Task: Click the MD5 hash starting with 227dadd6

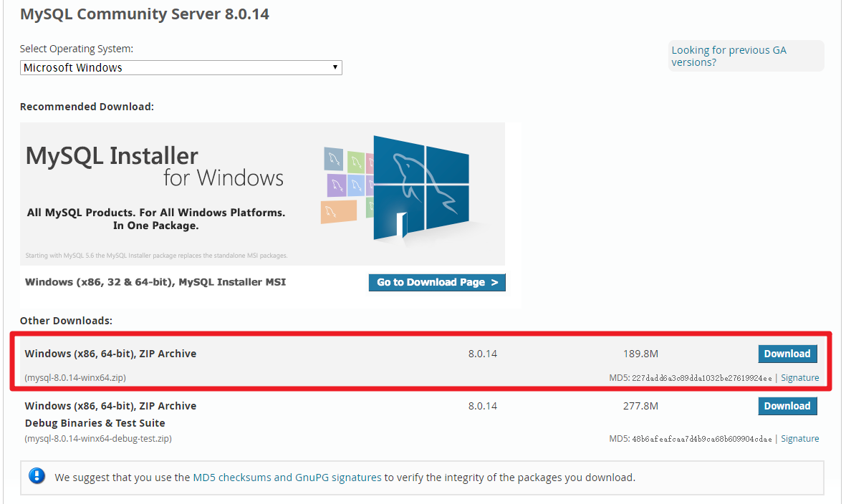Action: click(701, 379)
